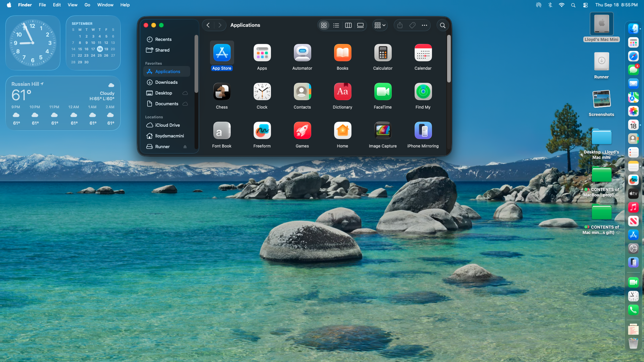644x362 pixels.
Task: Select the Freeform app icon
Action: pyautogui.click(x=262, y=131)
